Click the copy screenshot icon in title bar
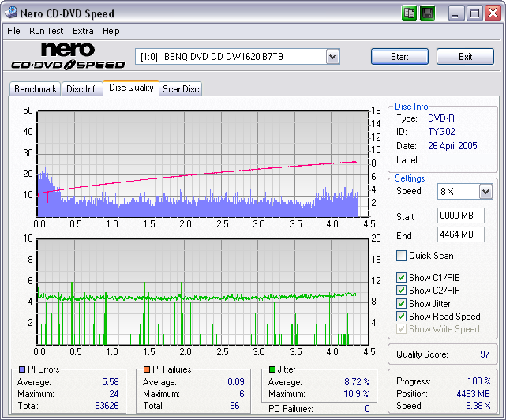 point(409,13)
